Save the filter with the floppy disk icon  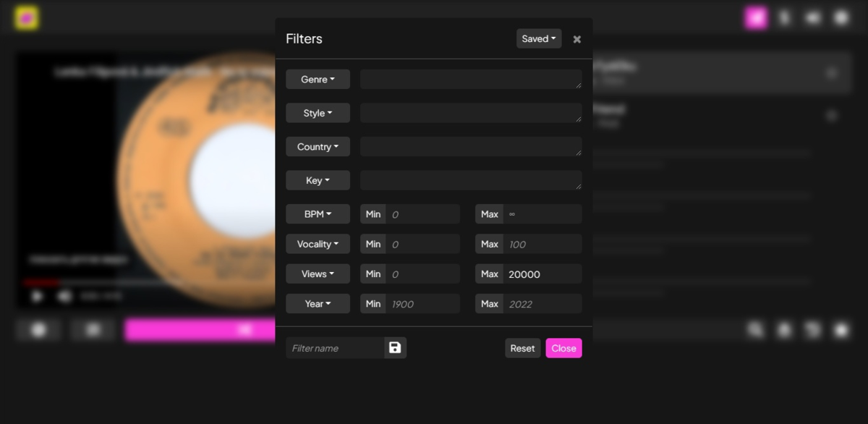(x=395, y=348)
